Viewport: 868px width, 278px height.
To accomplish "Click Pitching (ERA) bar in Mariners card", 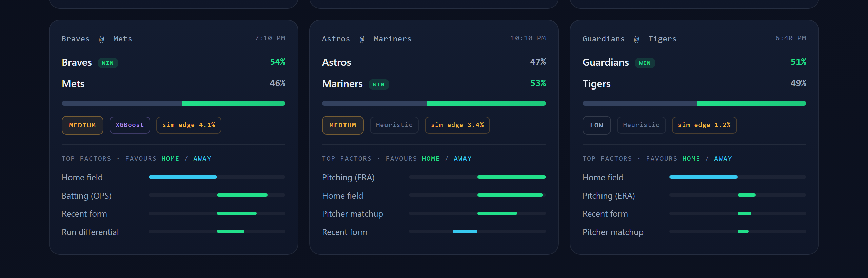I will tap(477, 177).
